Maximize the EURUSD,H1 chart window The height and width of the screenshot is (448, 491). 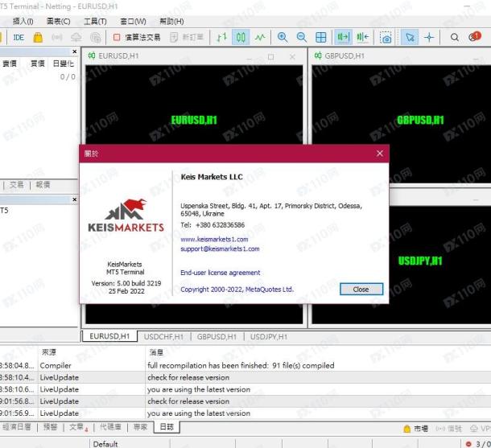tap(271, 57)
